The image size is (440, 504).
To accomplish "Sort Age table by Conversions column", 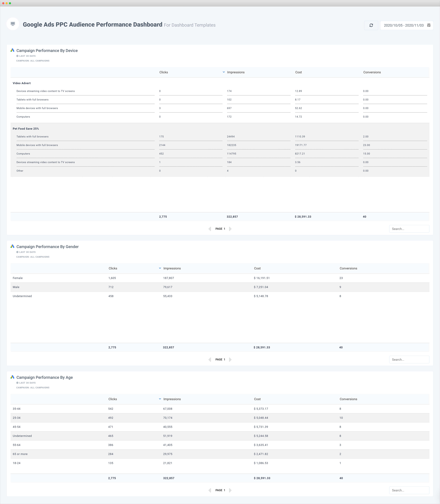I will pos(348,399).
